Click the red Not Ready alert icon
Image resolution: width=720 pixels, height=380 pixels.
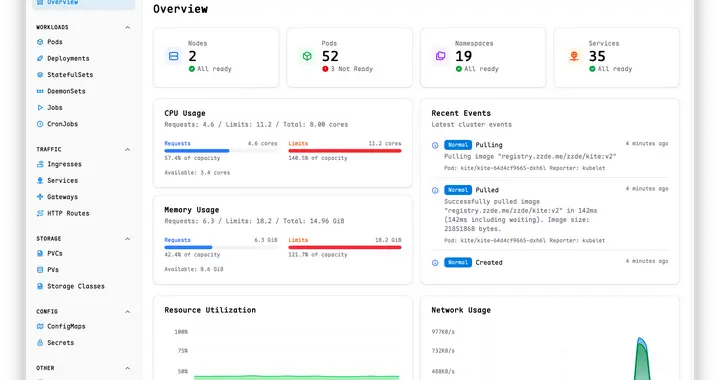click(325, 69)
